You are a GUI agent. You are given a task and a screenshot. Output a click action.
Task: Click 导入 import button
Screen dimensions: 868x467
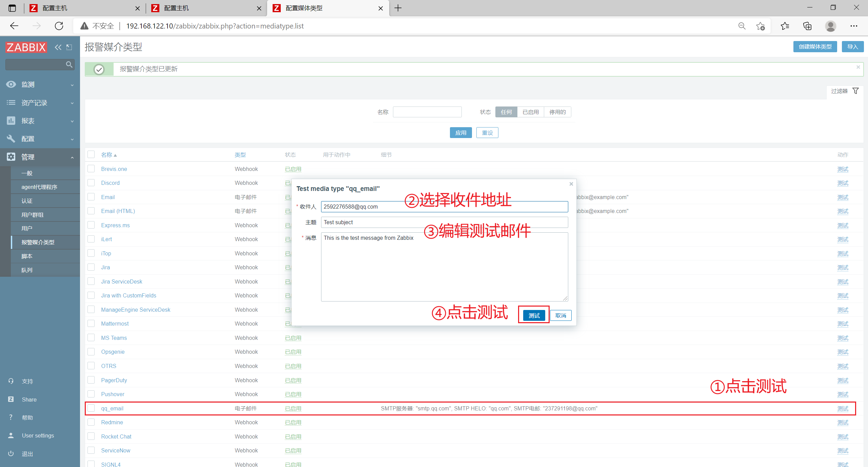click(852, 47)
